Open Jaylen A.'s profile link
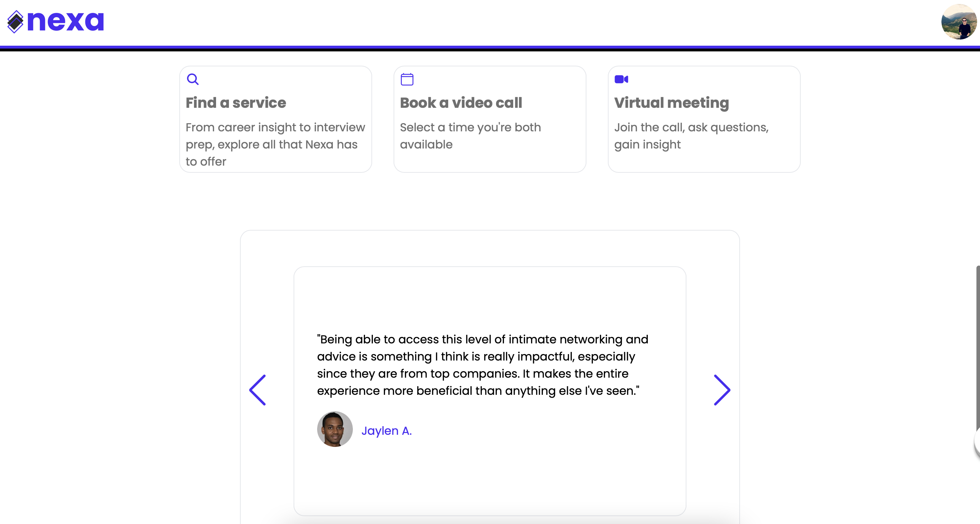The height and width of the screenshot is (524, 980). 387,430
